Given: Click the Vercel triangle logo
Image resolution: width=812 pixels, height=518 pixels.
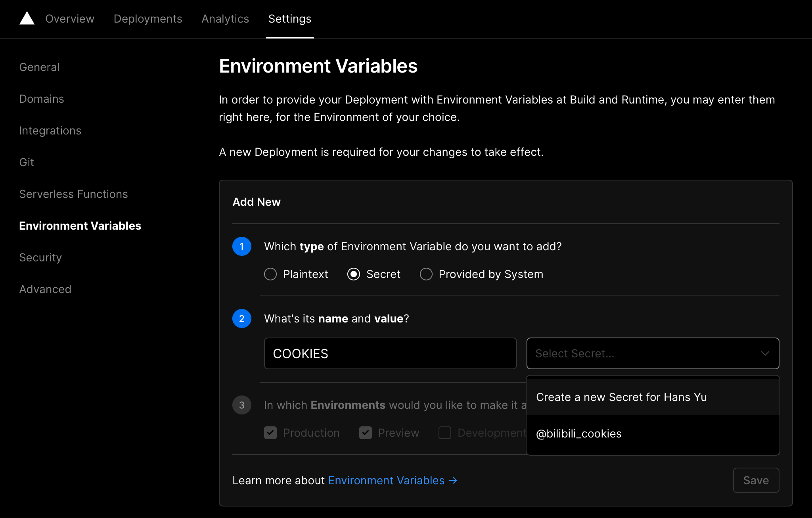Looking at the screenshot, I should (27, 18).
